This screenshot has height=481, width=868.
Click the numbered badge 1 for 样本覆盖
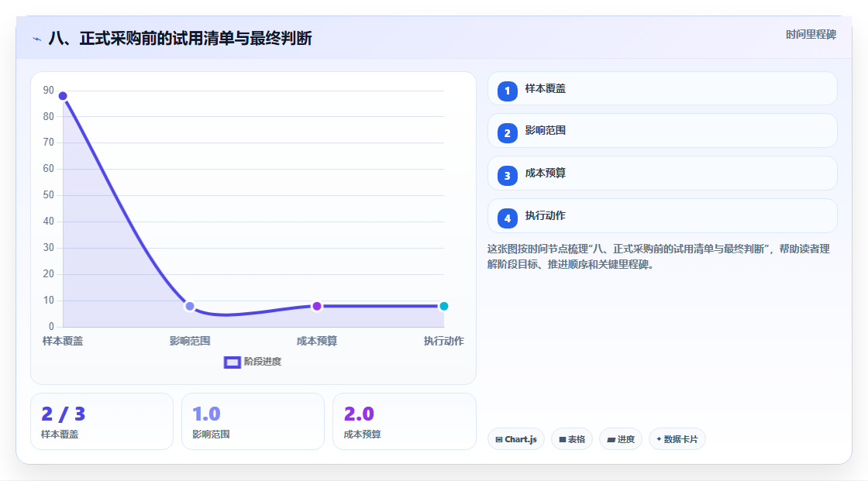507,91
